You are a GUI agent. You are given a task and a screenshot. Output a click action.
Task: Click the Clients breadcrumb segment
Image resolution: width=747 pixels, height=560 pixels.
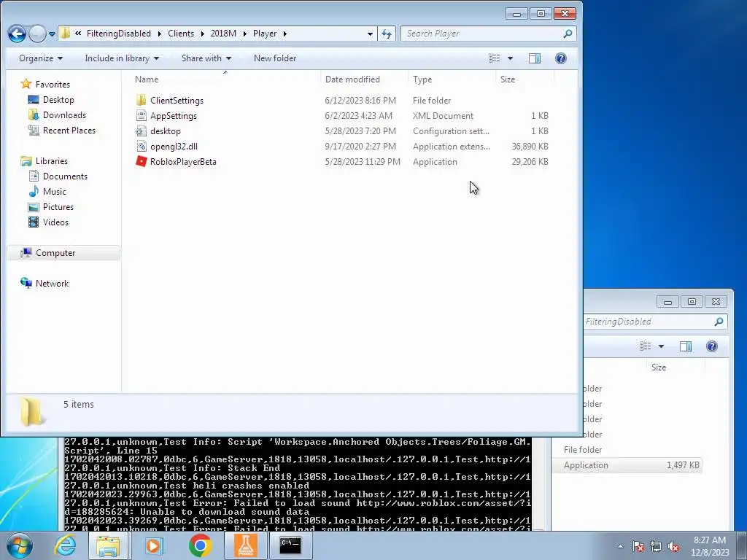pos(181,34)
